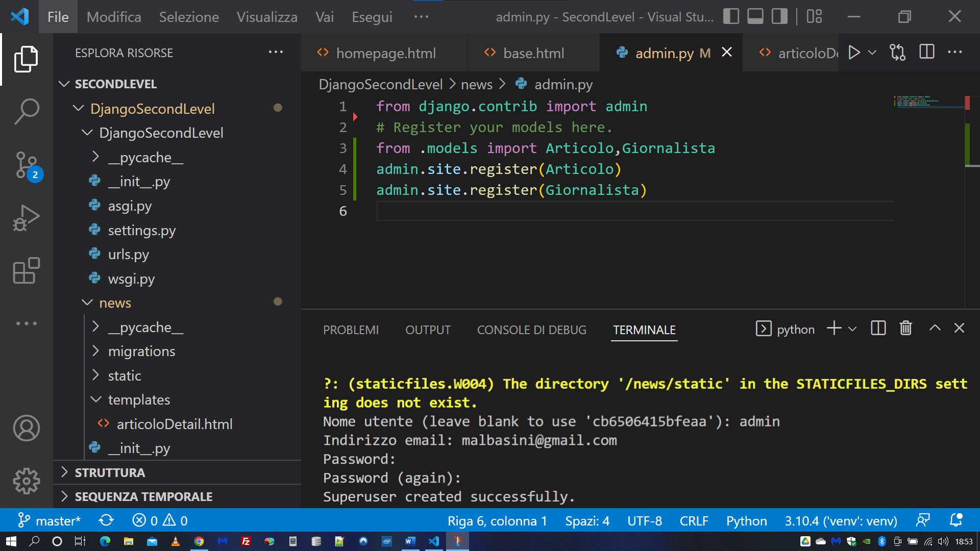The height and width of the screenshot is (551, 980).
Task: Open the Extensions view
Action: pyautogui.click(x=26, y=270)
